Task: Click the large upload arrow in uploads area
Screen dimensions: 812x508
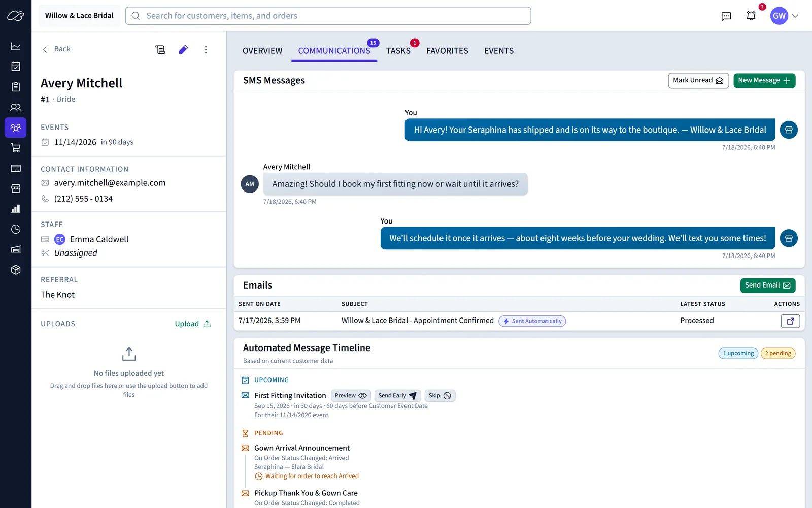Action: (x=129, y=354)
